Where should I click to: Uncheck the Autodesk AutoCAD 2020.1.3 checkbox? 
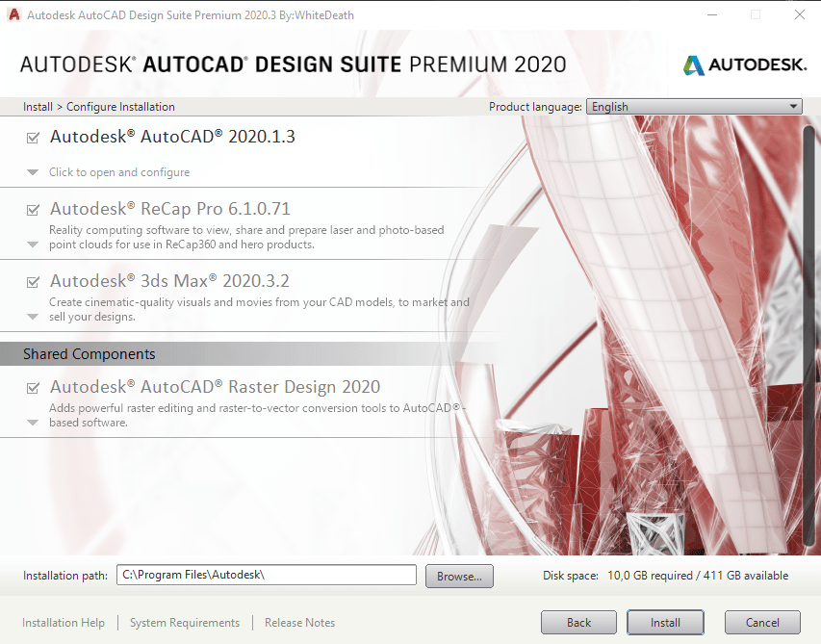[x=33, y=138]
